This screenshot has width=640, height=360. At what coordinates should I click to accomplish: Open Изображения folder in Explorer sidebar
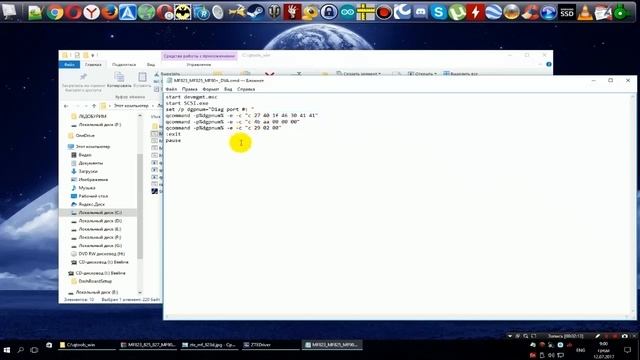93,180
